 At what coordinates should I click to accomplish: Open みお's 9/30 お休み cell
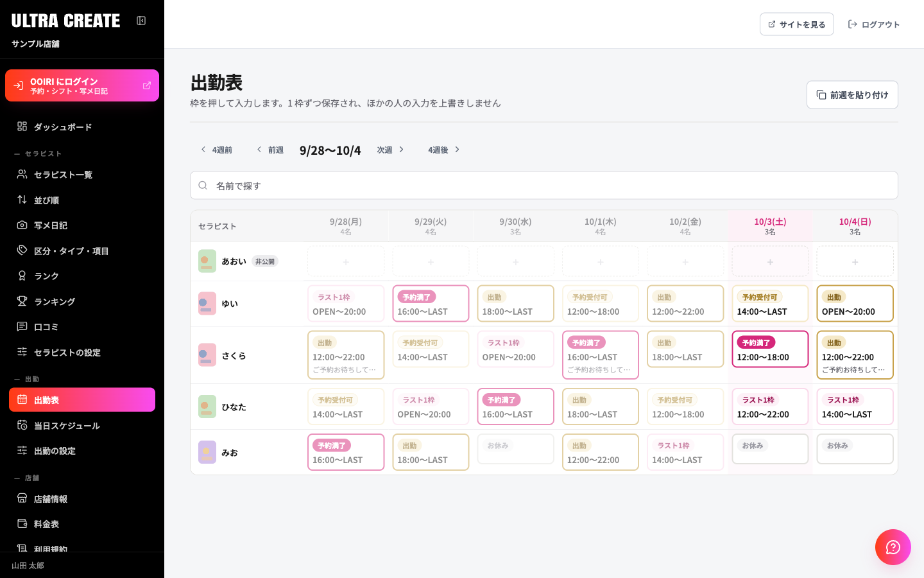coord(515,449)
